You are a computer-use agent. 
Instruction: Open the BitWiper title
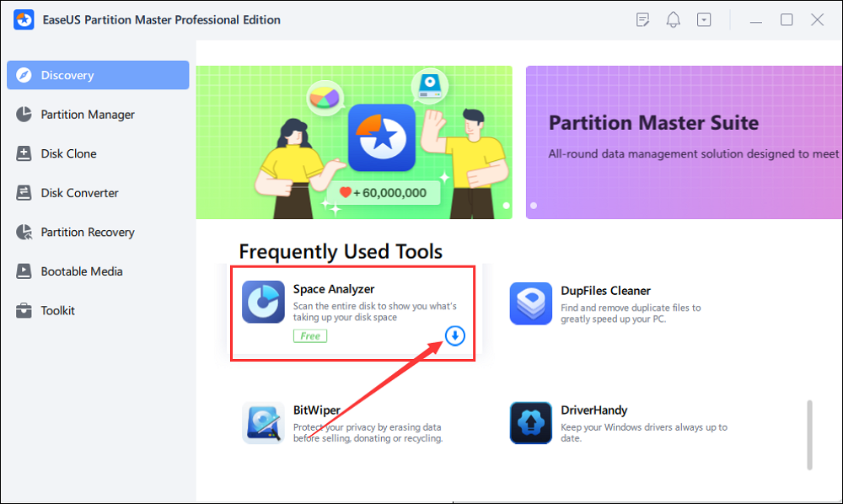click(317, 410)
